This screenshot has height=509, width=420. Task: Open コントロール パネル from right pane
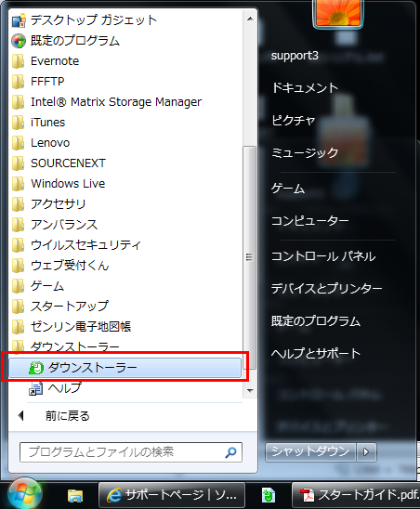coord(323,256)
